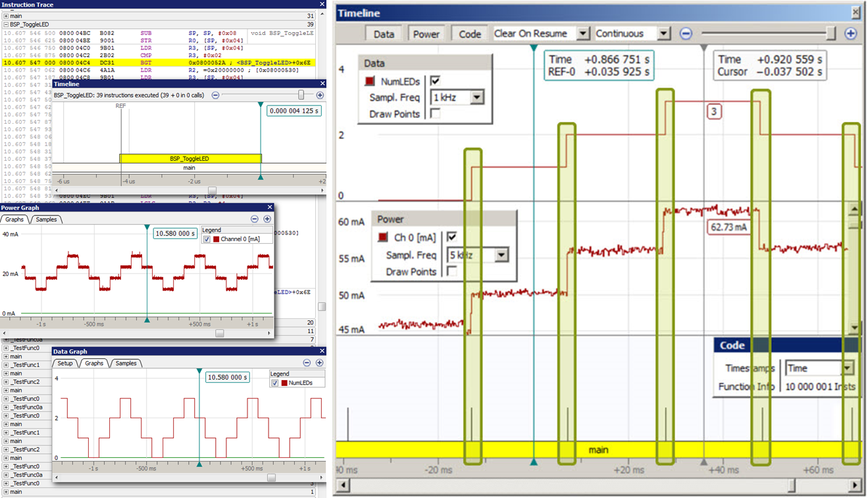Click the zoom in icon in Timeline toolbar
This screenshot has height=498, width=868.
[850, 34]
